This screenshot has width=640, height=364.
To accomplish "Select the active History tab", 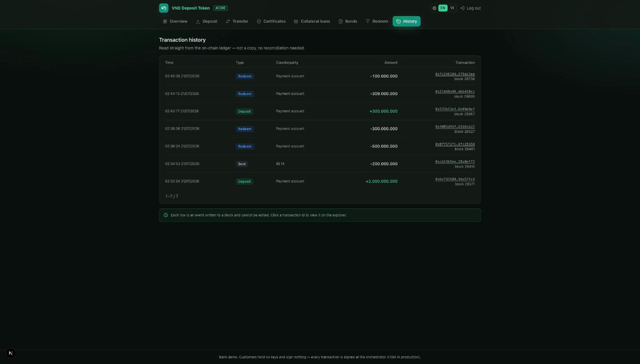I will point(407,21).
